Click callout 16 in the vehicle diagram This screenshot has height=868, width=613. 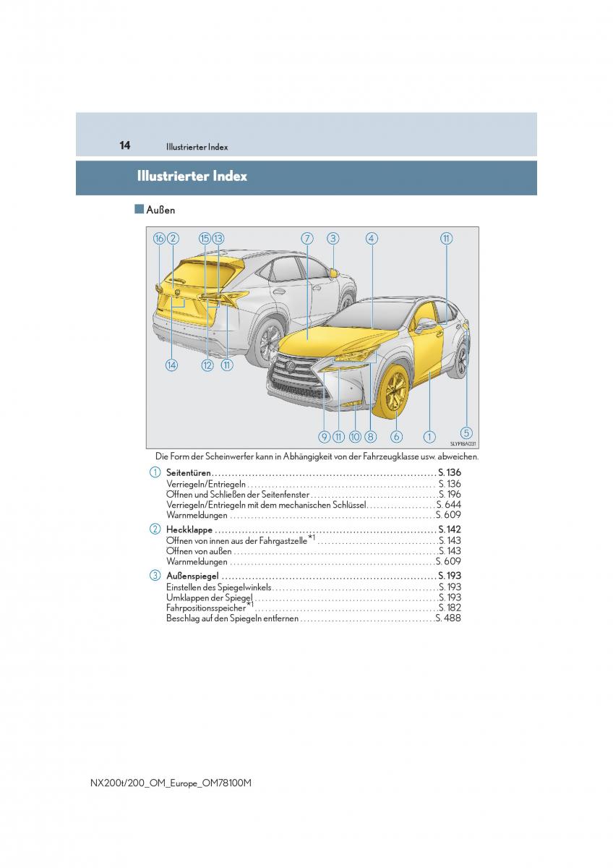[x=159, y=238]
